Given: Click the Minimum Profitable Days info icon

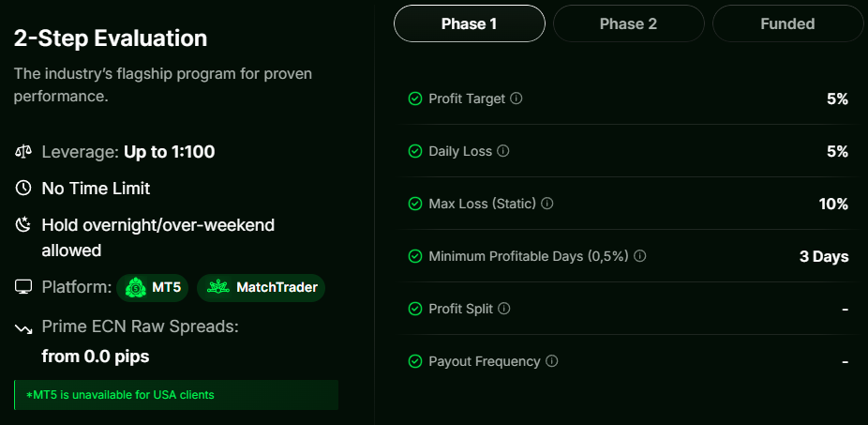Looking at the screenshot, I should 641,256.
